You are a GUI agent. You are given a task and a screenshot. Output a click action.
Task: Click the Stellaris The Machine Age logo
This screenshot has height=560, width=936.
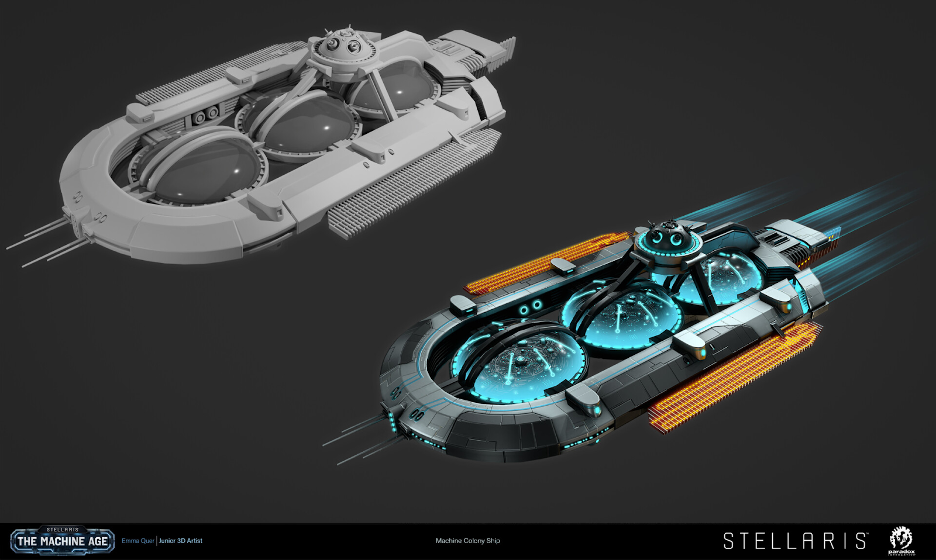coord(62,541)
